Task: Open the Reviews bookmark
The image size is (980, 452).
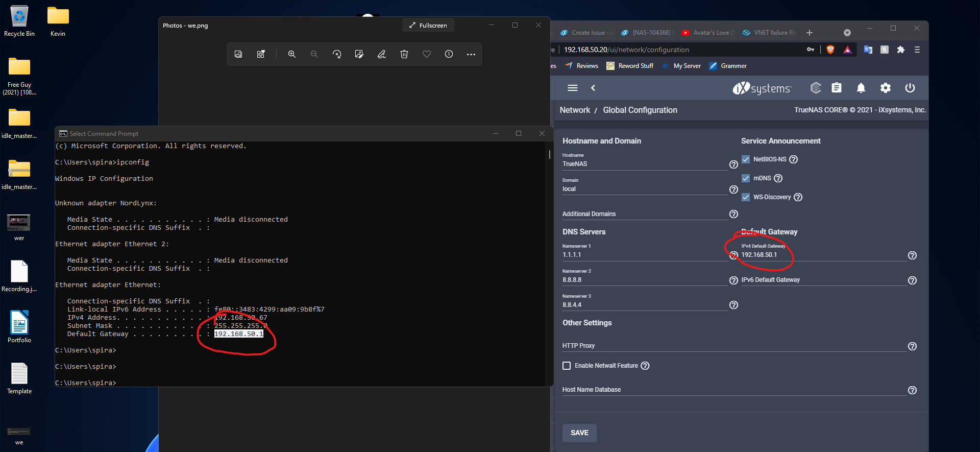Action: pyautogui.click(x=582, y=66)
